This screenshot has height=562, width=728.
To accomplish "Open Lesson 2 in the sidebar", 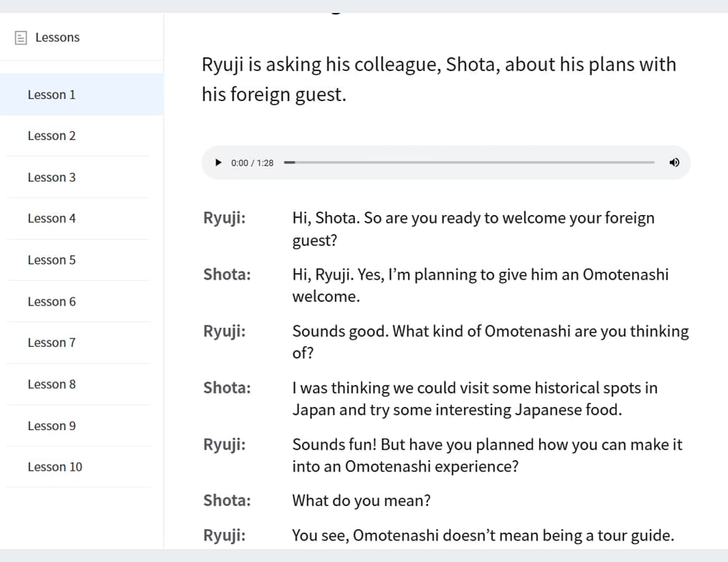I will [x=52, y=135].
